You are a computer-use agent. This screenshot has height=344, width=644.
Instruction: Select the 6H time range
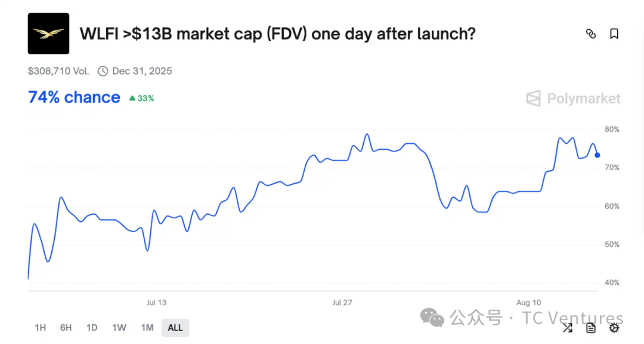pos(66,327)
